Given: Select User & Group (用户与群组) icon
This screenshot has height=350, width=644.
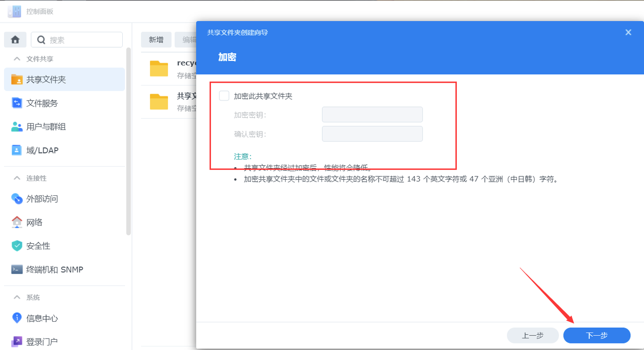Looking at the screenshot, I should tap(17, 127).
